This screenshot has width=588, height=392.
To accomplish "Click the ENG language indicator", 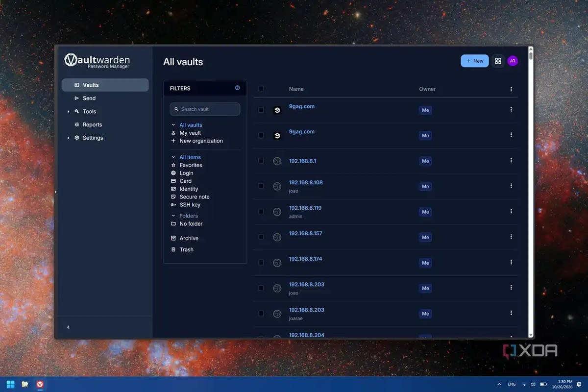I will tap(512, 385).
